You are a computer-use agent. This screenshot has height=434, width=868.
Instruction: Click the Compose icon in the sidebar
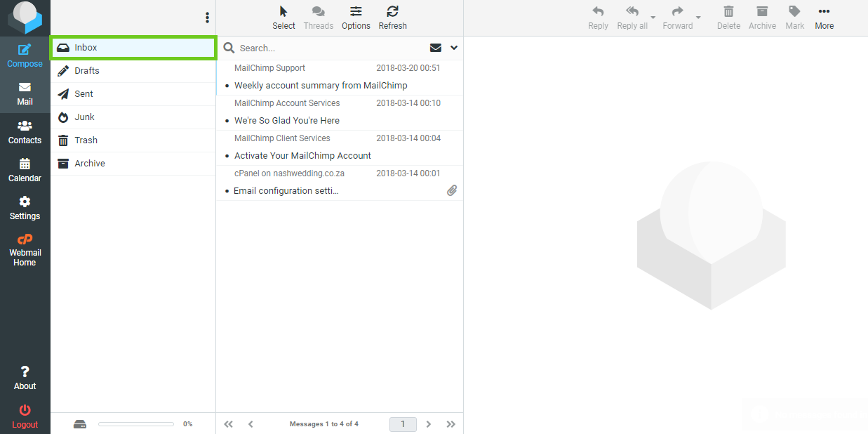(25, 50)
